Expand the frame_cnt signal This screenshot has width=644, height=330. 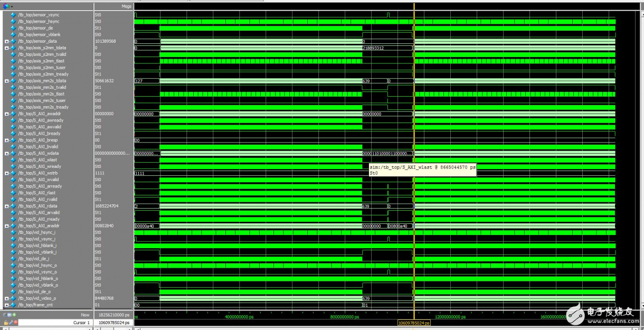6,305
